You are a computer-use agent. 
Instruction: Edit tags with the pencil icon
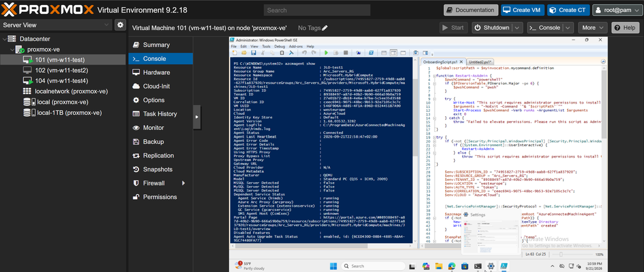click(x=325, y=28)
